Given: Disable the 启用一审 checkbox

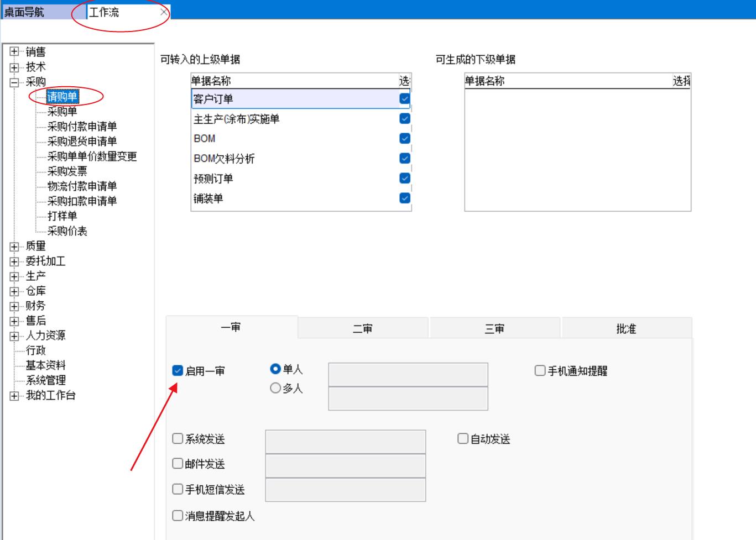Looking at the screenshot, I should pyautogui.click(x=178, y=371).
